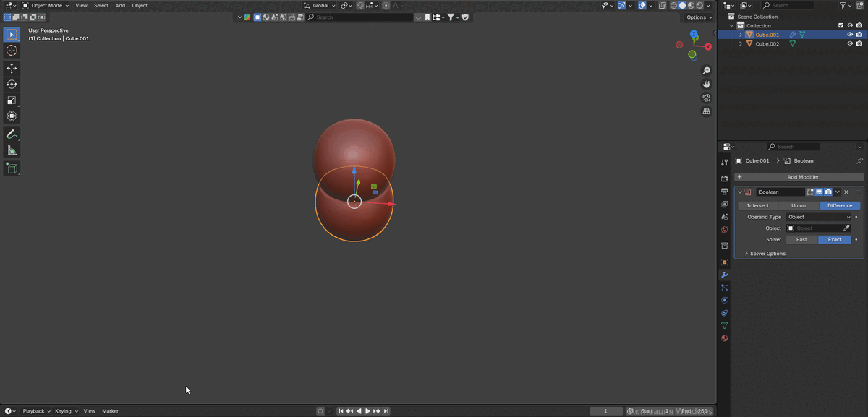Toggle Collection viewport visibility eye
The width and height of the screenshot is (868, 417).
[x=850, y=25]
